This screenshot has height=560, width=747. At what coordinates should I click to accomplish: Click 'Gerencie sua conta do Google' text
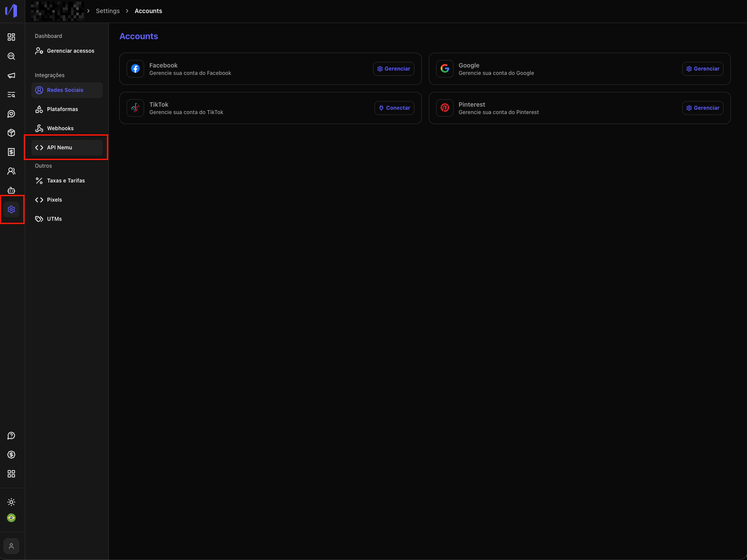(x=496, y=73)
